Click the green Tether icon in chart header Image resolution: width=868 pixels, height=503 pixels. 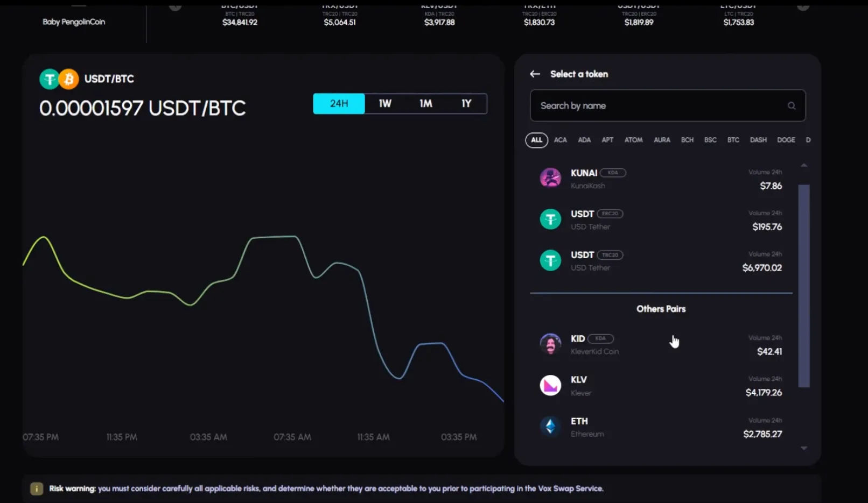click(x=49, y=79)
